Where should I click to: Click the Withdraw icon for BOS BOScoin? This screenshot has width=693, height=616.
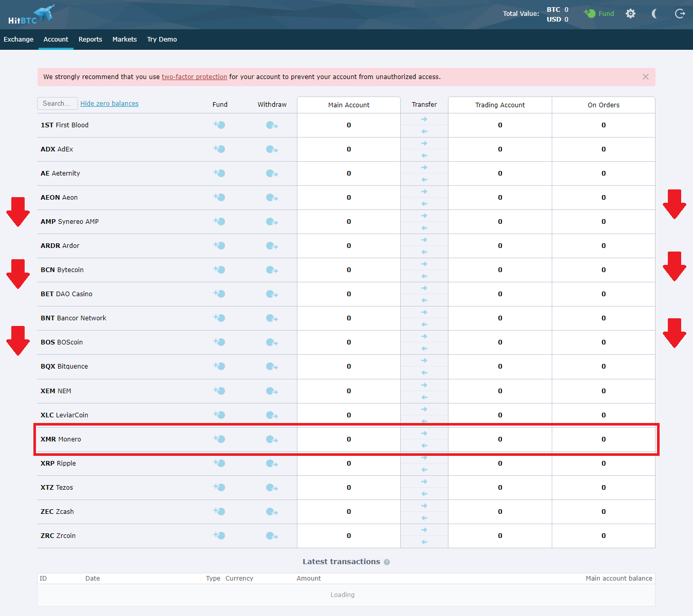(272, 342)
